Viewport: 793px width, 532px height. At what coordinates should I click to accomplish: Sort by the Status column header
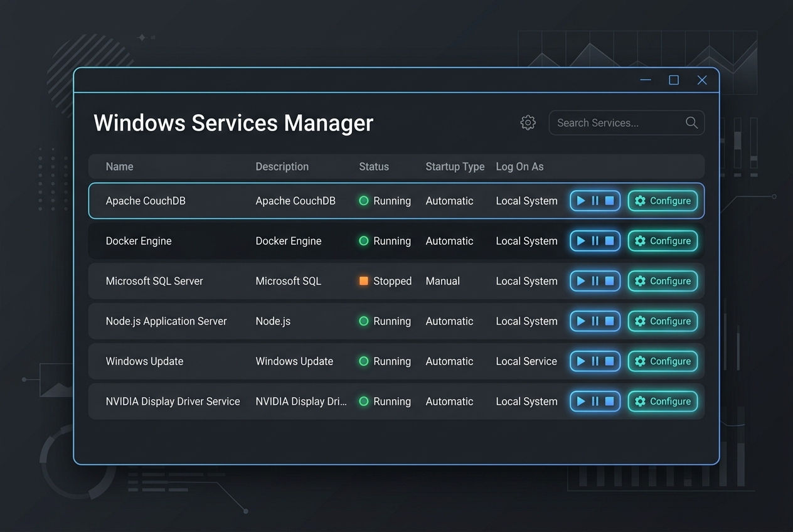click(x=374, y=167)
